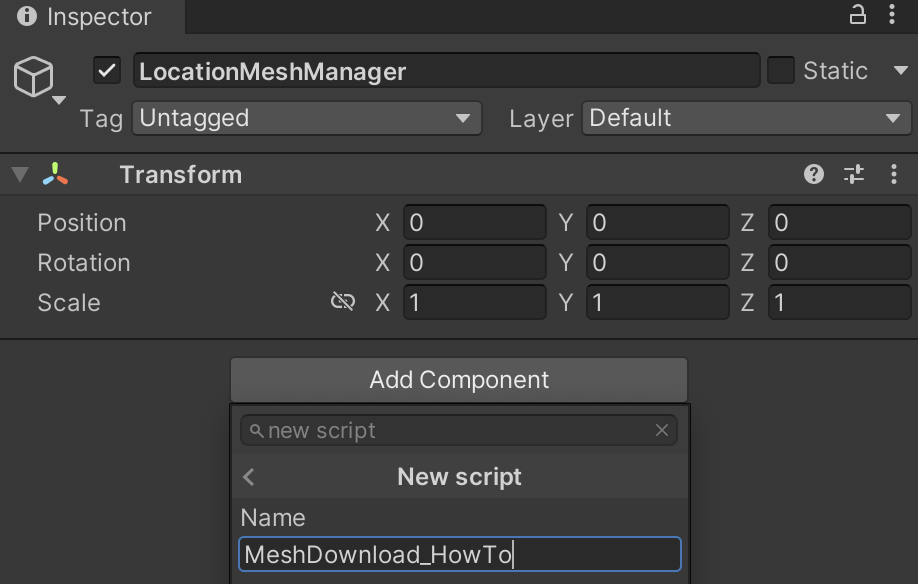Viewport: 918px width, 584px height.
Task: Clear the new script search field
Action: coord(662,430)
